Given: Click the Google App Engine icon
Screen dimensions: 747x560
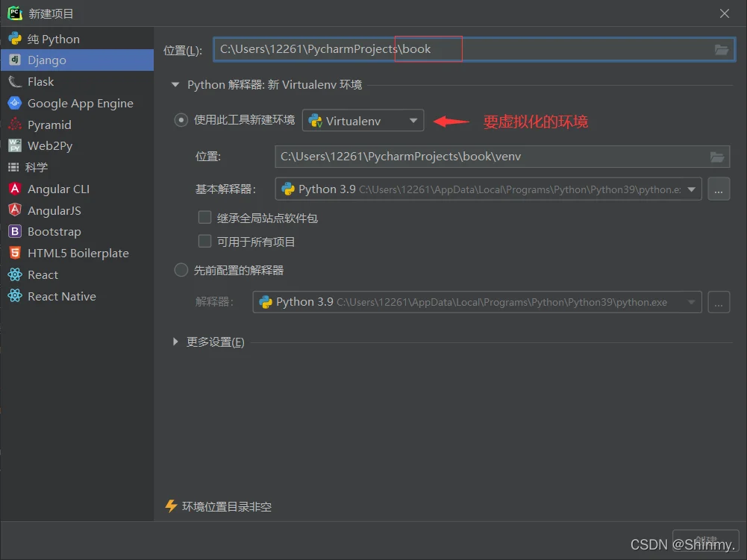Looking at the screenshot, I should (x=15, y=103).
